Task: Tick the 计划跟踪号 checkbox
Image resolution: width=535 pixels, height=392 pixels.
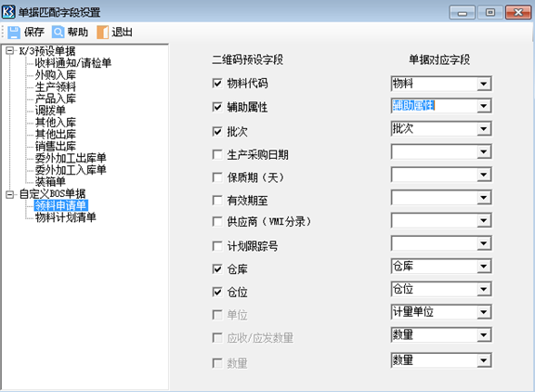Action: click(x=217, y=246)
